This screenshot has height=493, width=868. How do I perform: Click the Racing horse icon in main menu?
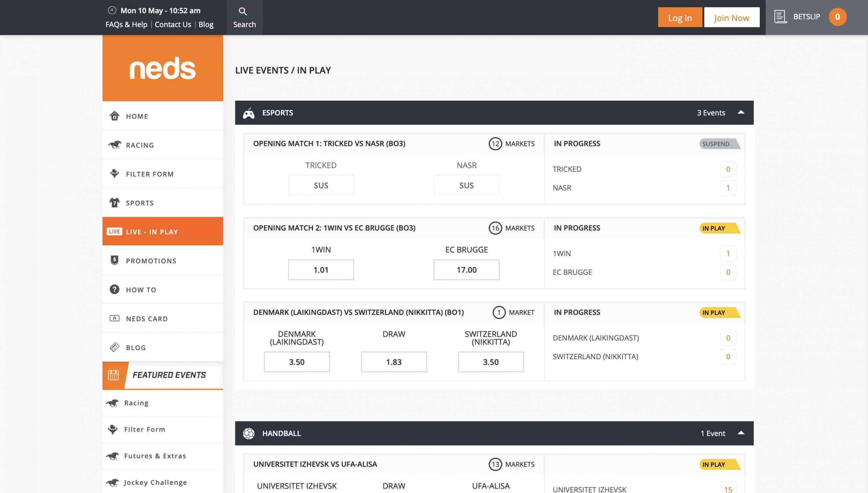tap(114, 145)
